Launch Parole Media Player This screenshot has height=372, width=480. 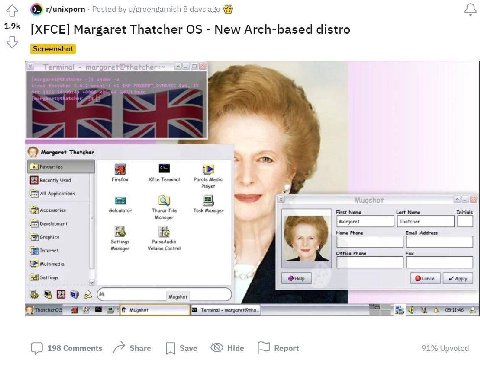pyautogui.click(x=208, y=176)
